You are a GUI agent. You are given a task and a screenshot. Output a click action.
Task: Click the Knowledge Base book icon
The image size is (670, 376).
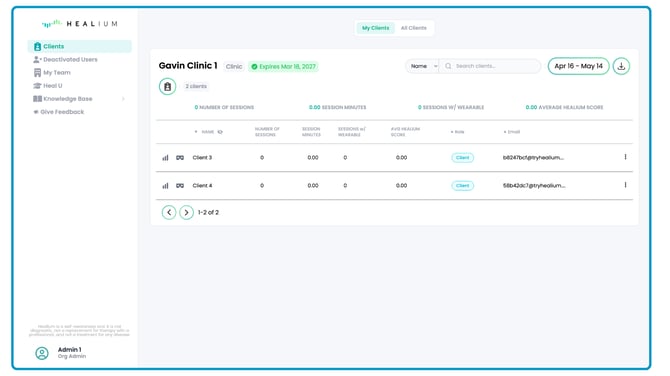click(37, 99)
